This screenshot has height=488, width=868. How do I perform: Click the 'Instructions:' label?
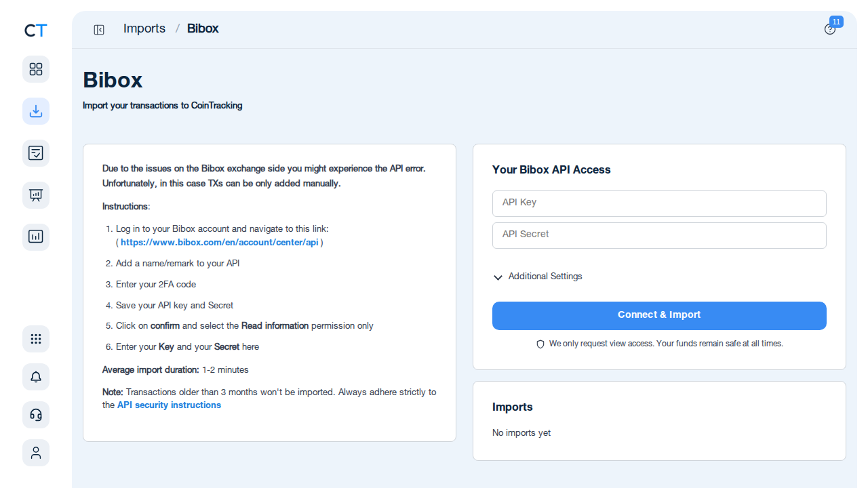point(126,207)
